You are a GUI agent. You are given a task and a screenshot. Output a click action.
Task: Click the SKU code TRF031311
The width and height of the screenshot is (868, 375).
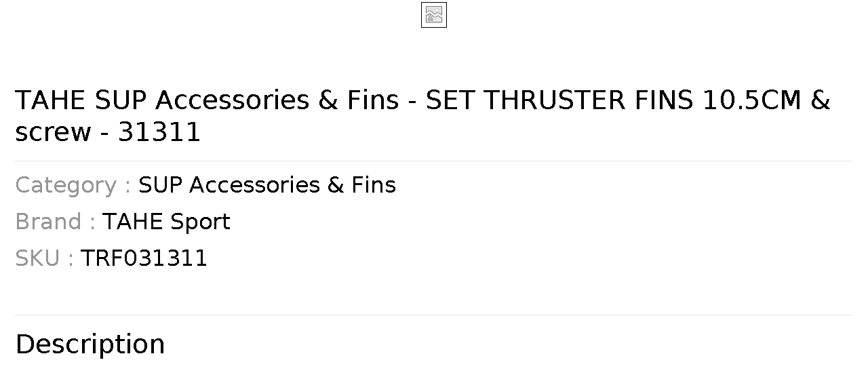pyautogui.click(x=144, y=258)
